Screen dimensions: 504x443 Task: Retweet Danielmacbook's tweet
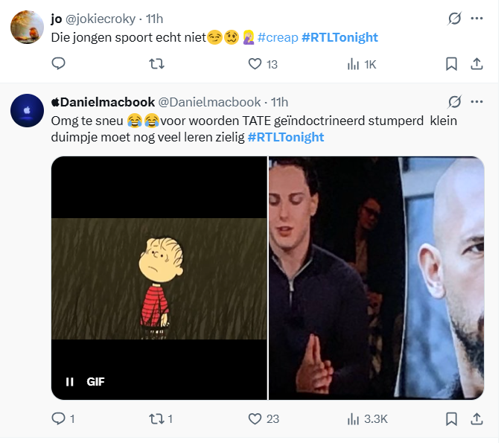tap(157, 418)
